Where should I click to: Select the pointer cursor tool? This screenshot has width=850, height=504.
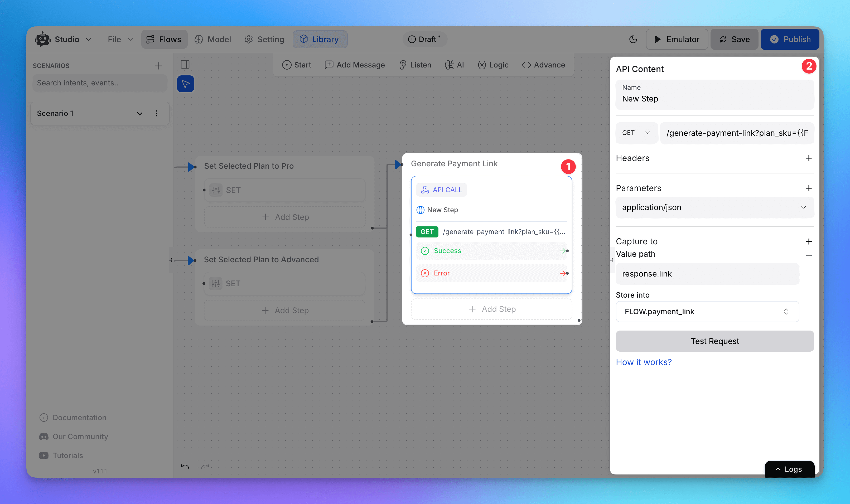pyautogui.click(x=185, y=84)
